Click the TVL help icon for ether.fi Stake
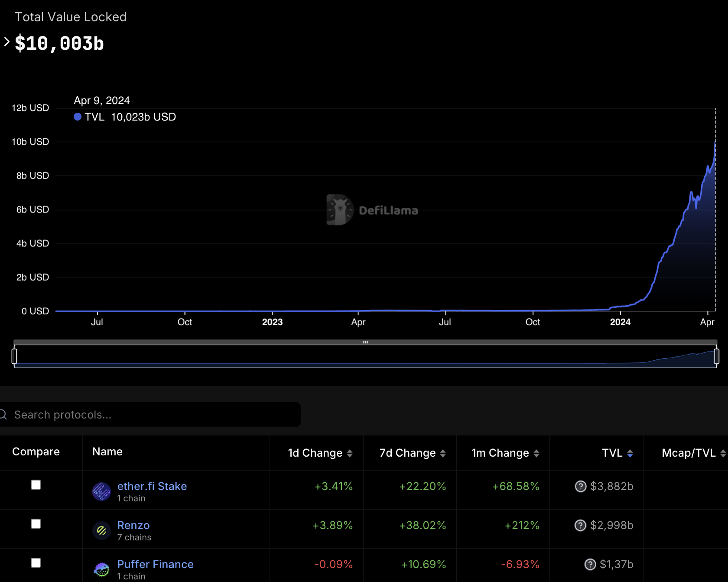728x582 pixels. tap(581, 486)
